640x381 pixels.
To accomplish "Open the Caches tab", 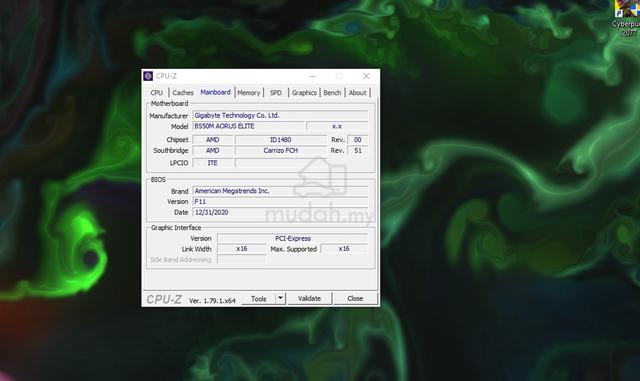I will tap(182, 93).
